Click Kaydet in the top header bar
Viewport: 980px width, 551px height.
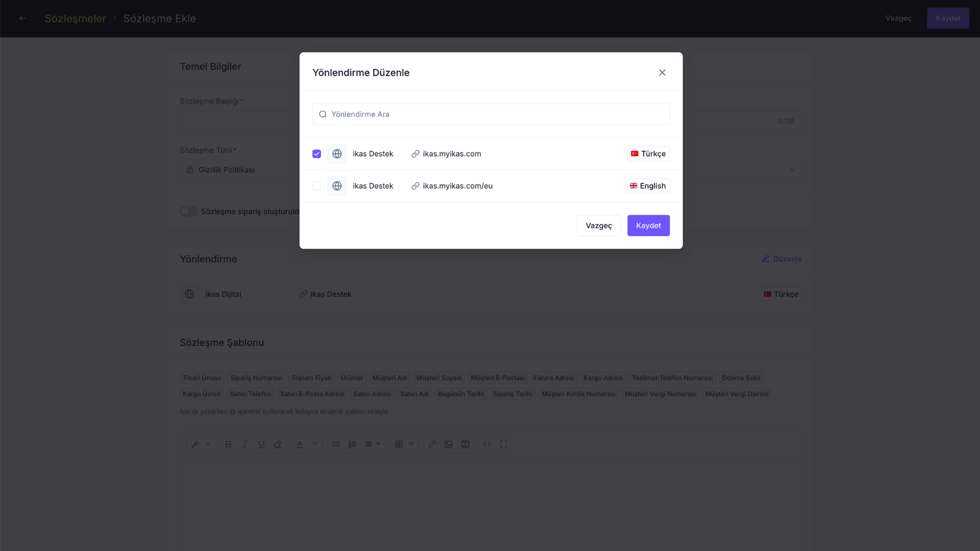click(x=948, y=18)
